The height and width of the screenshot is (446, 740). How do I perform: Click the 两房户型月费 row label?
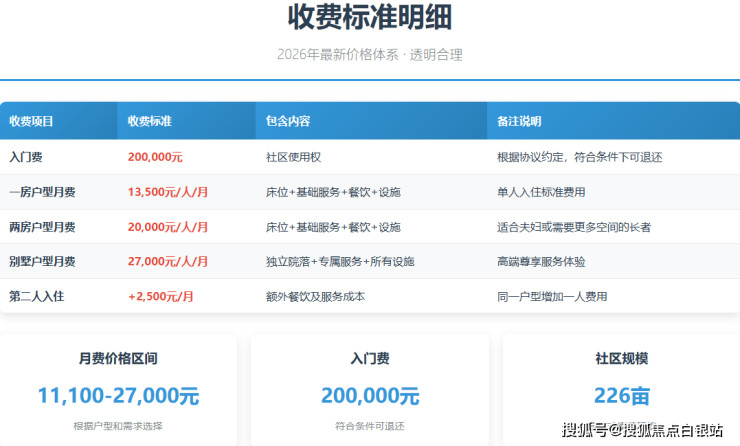[x=41, y=227]
